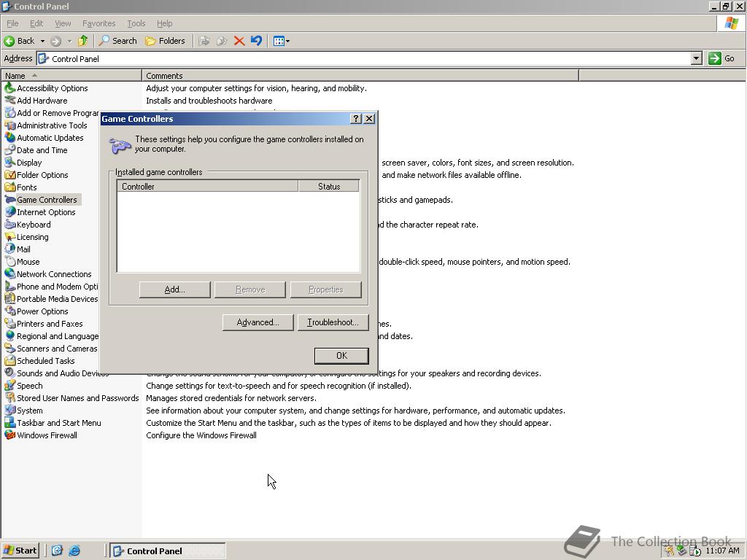The height and width of the screenshot is (560, 747).
Task: Click the Copy To toolbar icon
Action: [222, 41]
